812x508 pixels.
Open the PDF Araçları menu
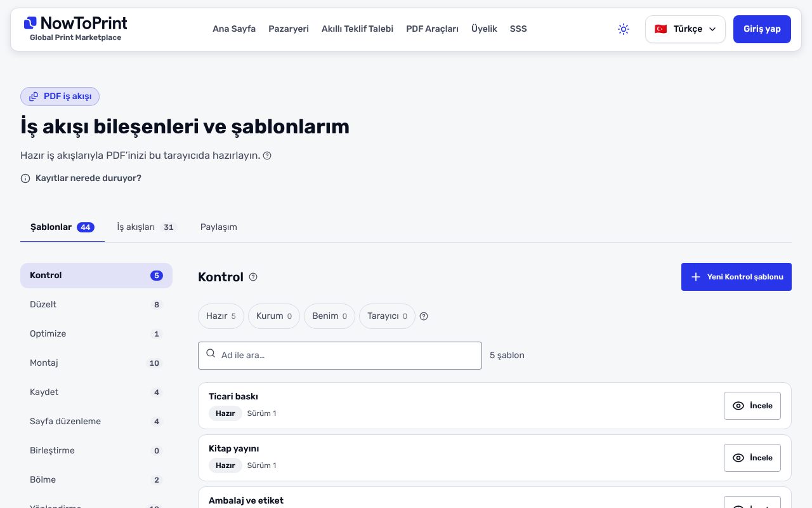click(x=432, y=29)
